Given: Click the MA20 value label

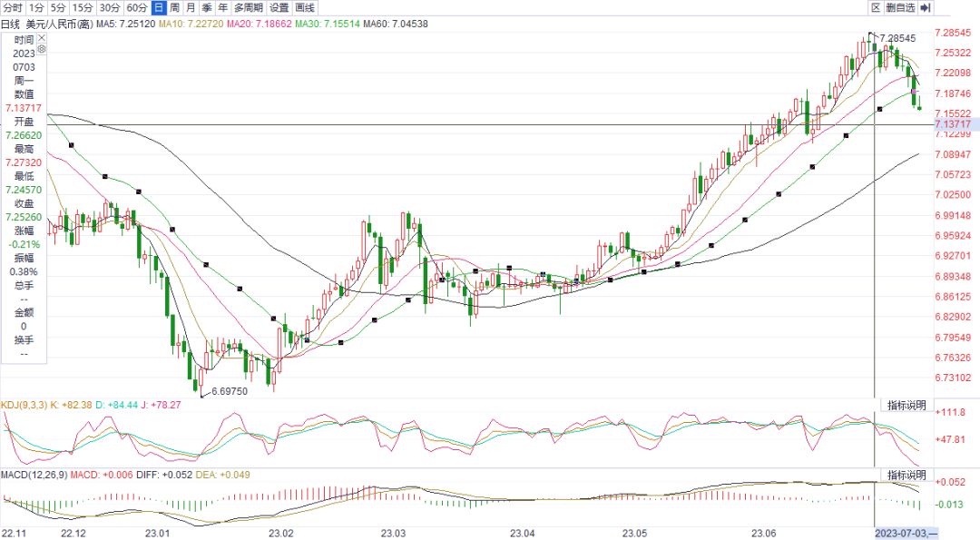Looking at the screenshot, I should coord(259,24).
